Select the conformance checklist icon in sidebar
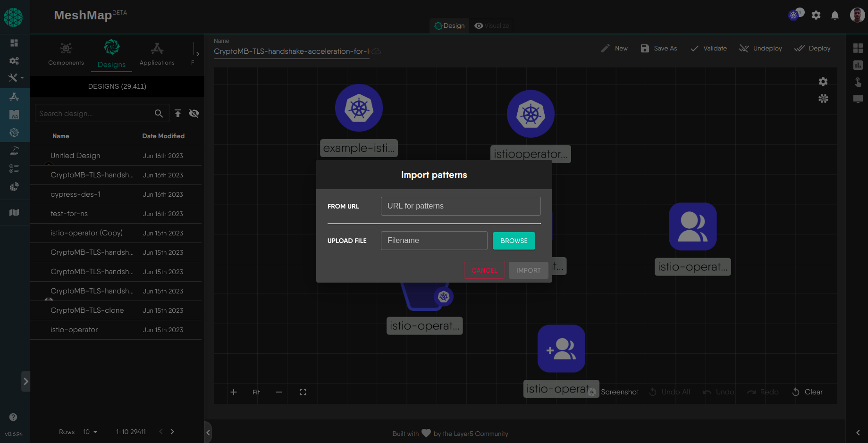Screen dimensions: 868x443 (14, 168)
